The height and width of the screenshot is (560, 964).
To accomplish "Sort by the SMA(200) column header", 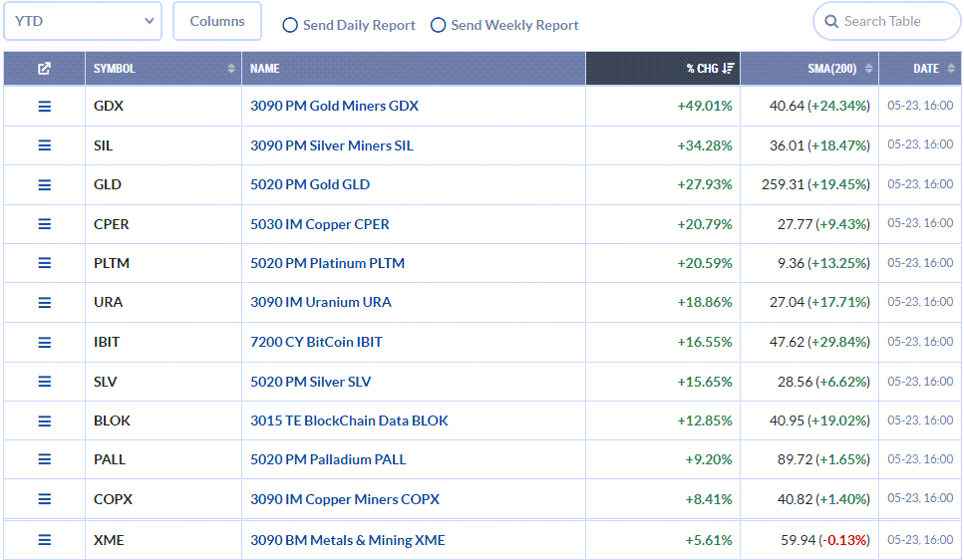I will coord(831,68).
